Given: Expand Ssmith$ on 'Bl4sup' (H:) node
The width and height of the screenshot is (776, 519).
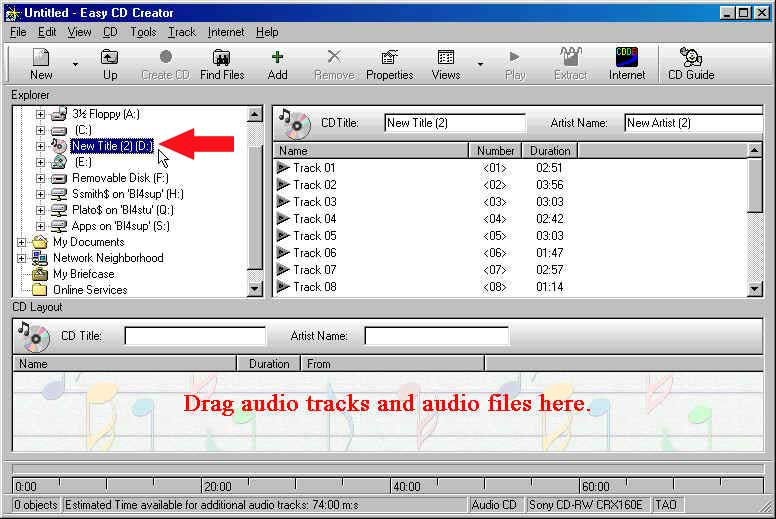Looking at the screenshot, I should click(x=41, y=194).
